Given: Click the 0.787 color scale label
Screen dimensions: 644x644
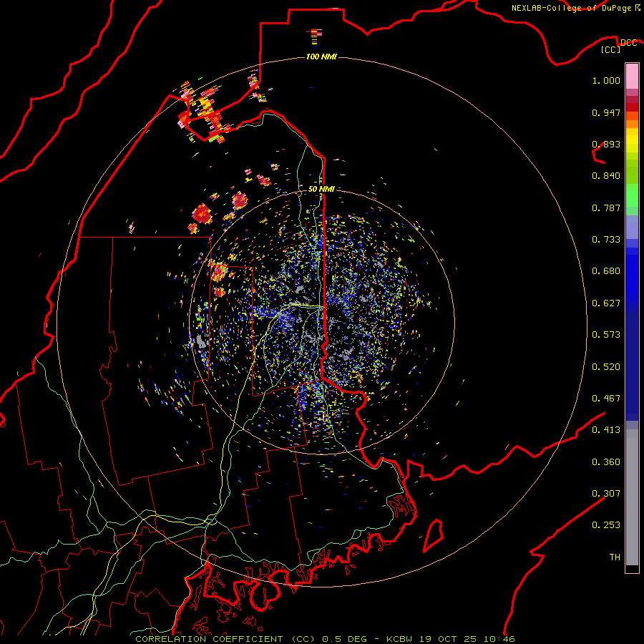Looking at the screenshot, I should click(x=606, y=208).
